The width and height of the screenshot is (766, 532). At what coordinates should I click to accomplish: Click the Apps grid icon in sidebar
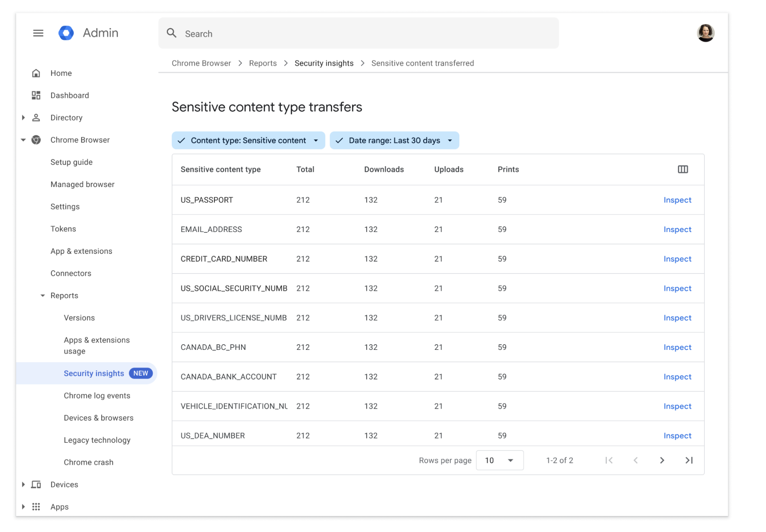pyautogui.click(x=36, y=507)
